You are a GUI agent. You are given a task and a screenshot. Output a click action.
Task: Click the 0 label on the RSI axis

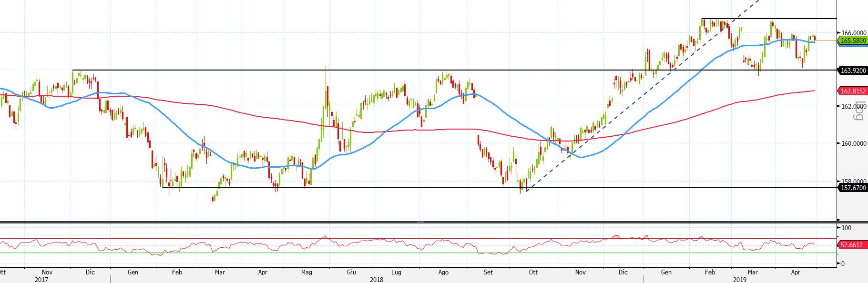point(843,263)
